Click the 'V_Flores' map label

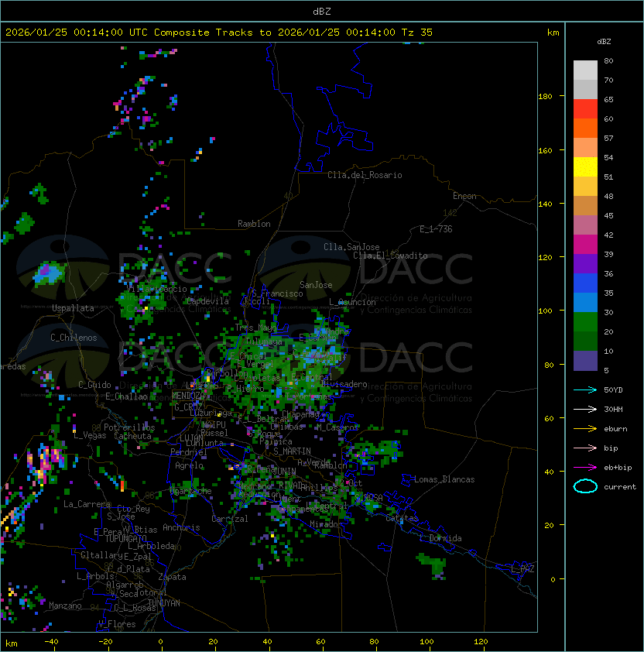117,624
